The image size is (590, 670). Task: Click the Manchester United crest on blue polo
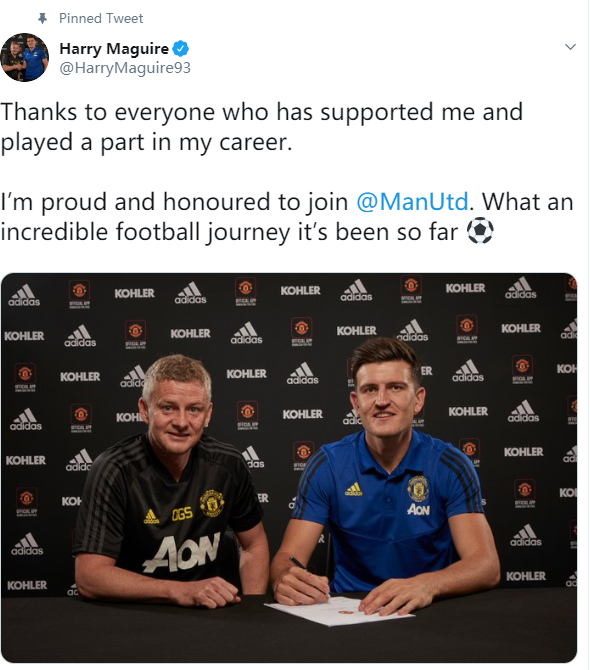point(418,487)
